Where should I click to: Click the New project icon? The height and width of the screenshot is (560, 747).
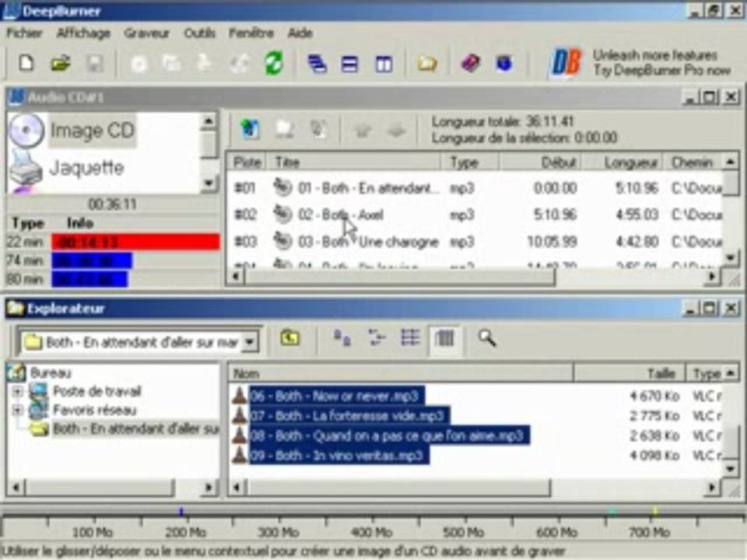click(26, 63)
